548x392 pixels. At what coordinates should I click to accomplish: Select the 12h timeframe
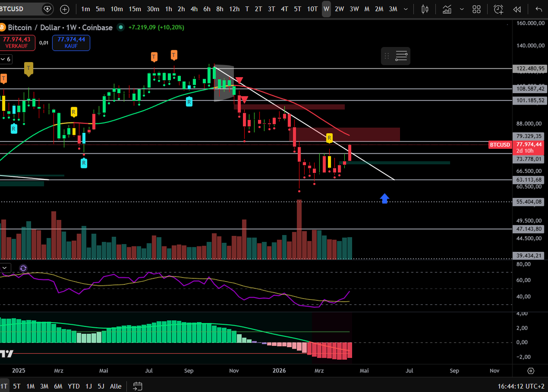234,9
